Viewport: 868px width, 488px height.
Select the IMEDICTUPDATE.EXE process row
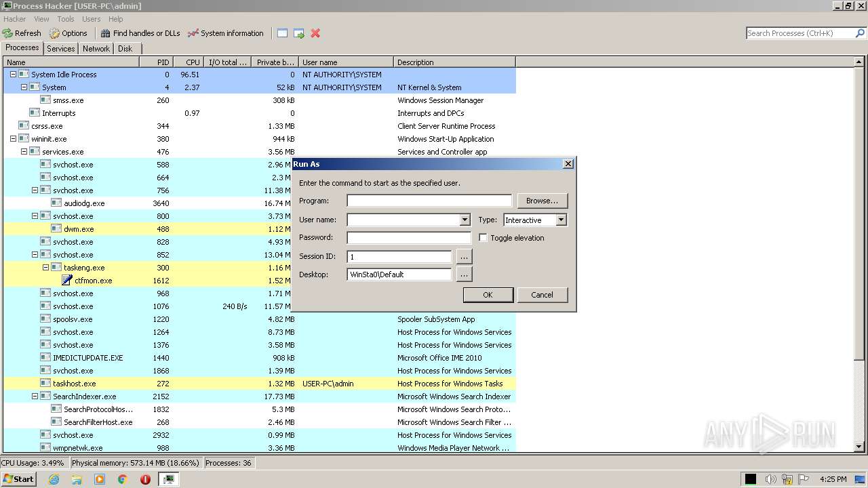pyautogui.click(x=259, y=357)
